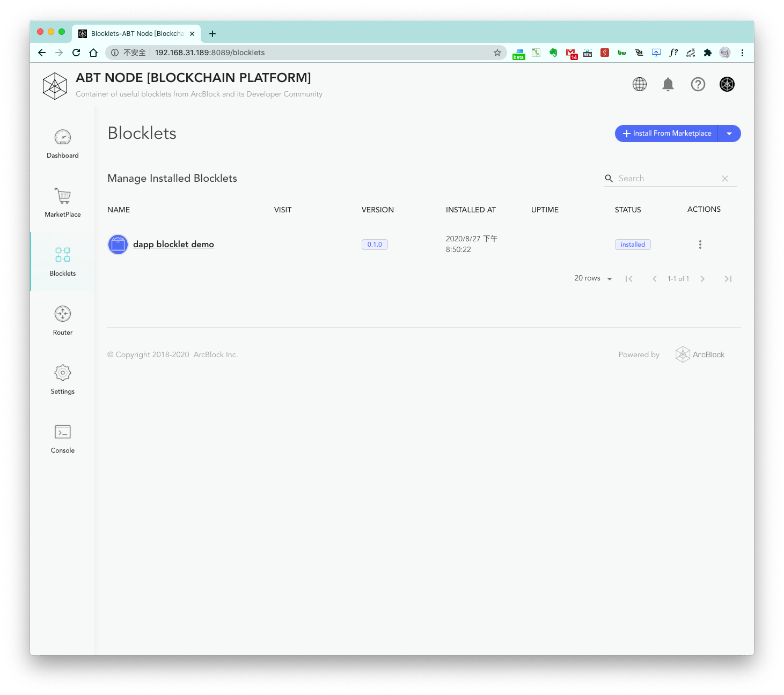Open the Chrome profile avatar
The height and width of the screenshot is (695, 784).
[x=725, y=53]
